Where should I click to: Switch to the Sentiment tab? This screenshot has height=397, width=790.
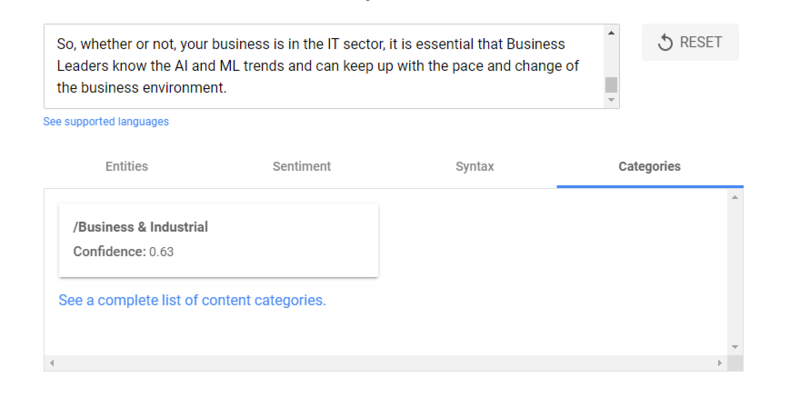(x=301, y=166)
